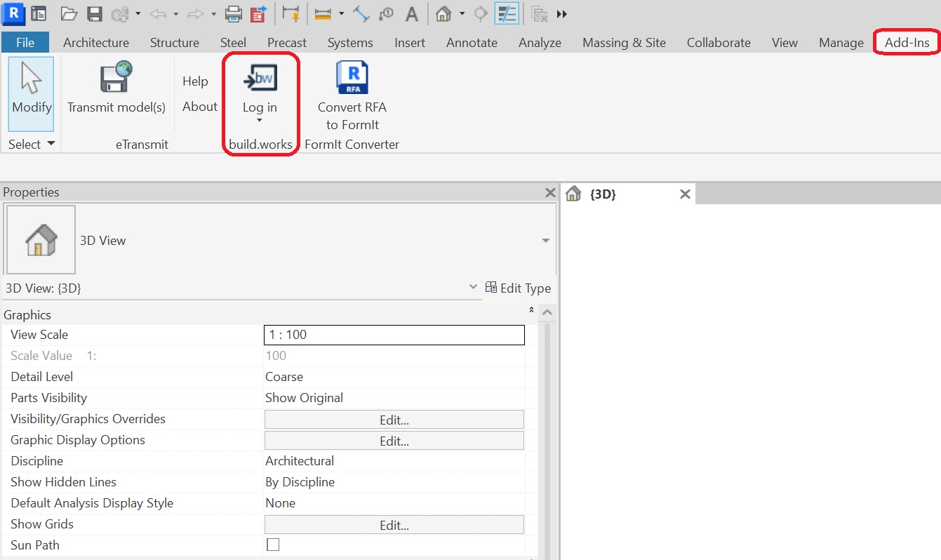Click the Redo arrow icon
Image resolution: width=941 pixels, height=560 pixels.
click(x=196, y=13)
